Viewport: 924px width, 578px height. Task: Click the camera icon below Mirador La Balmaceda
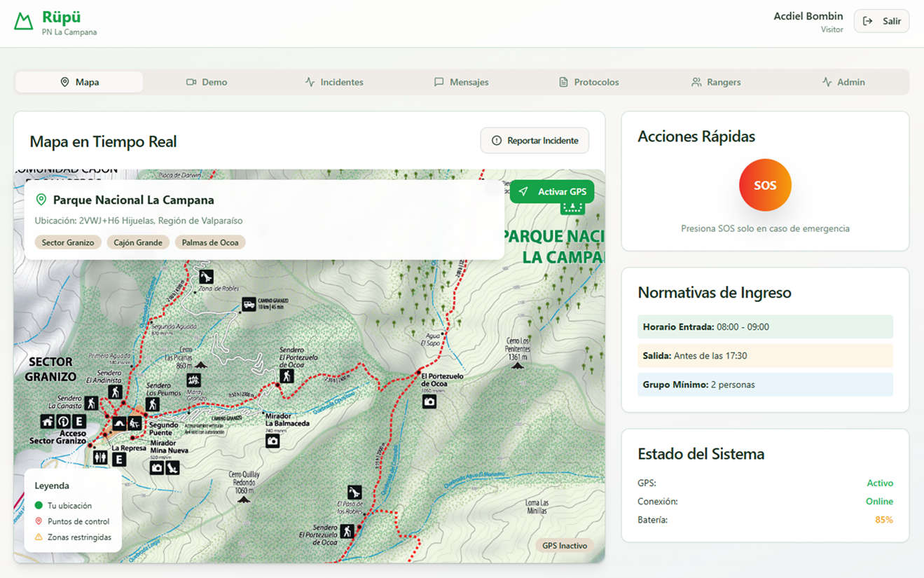(273, 441)
